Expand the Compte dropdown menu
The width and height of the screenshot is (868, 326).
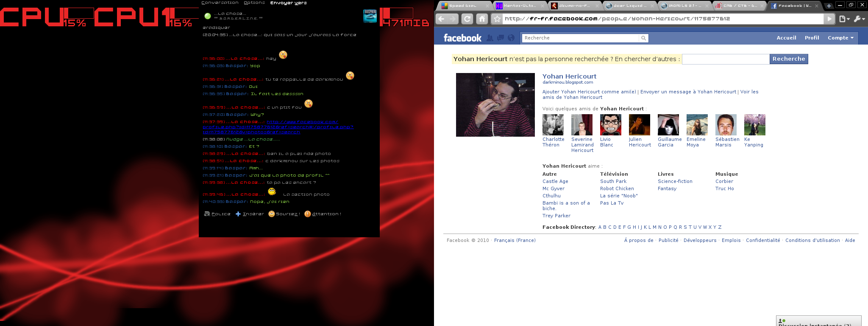pos(840,38)
